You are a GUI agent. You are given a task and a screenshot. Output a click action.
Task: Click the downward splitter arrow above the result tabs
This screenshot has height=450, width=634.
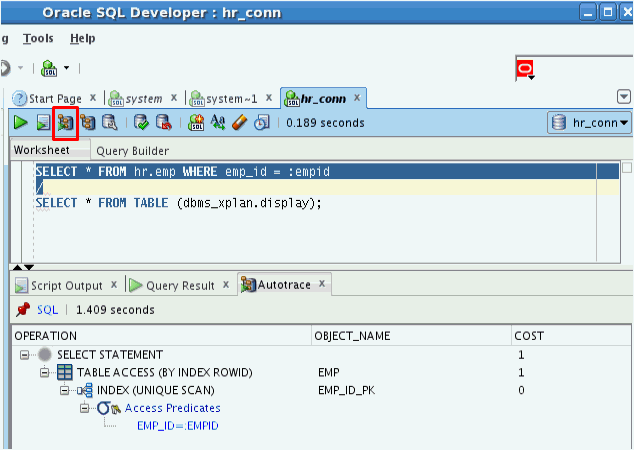coord(29,267)
